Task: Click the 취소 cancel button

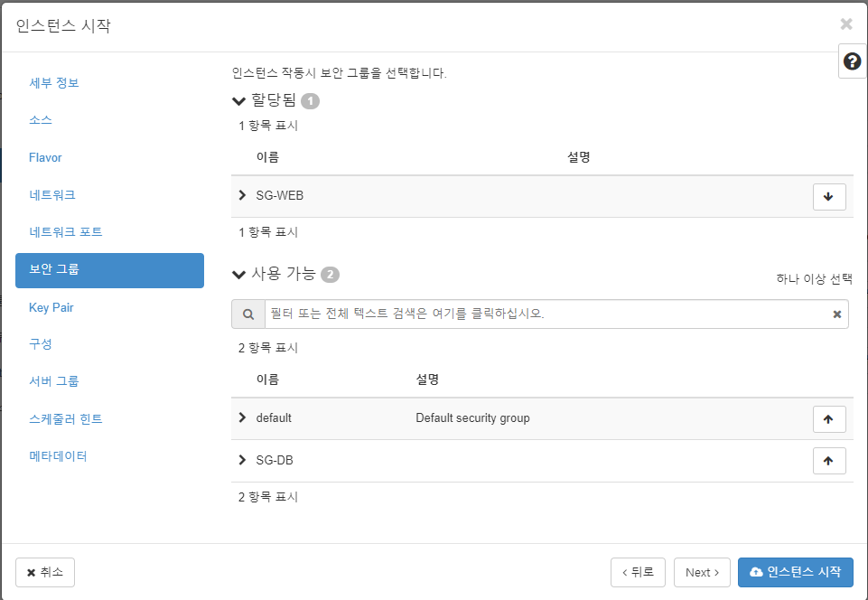Action: (x=45, y=572)
